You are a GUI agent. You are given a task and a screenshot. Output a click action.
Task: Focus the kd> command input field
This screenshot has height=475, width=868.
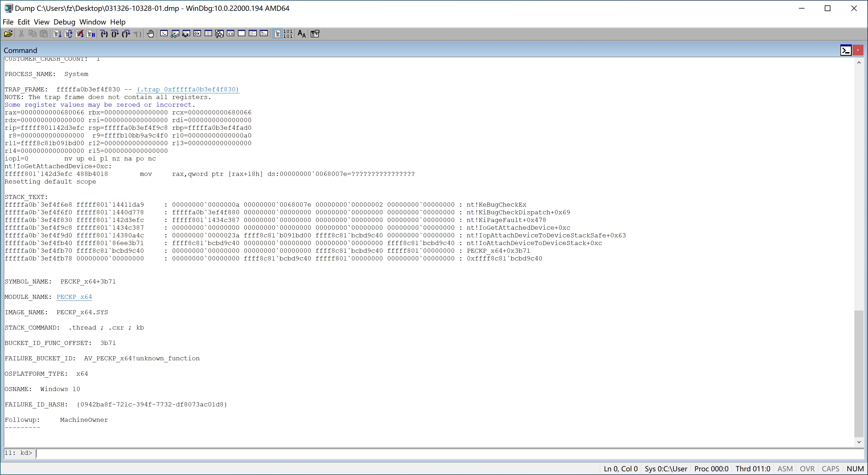pyautogui.click(x=438, y=453)
